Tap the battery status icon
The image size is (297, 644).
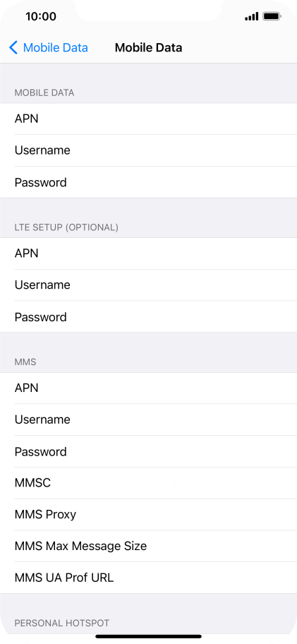tap(272, 16)
